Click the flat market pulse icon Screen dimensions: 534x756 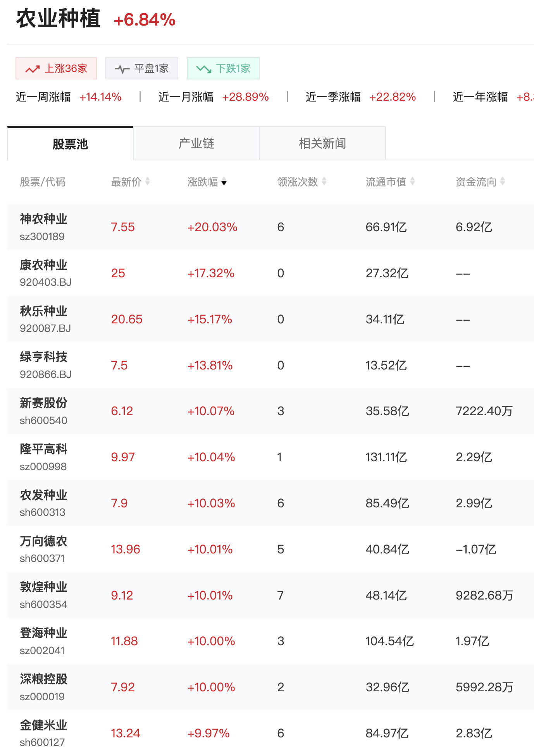[x=122, y=69]
